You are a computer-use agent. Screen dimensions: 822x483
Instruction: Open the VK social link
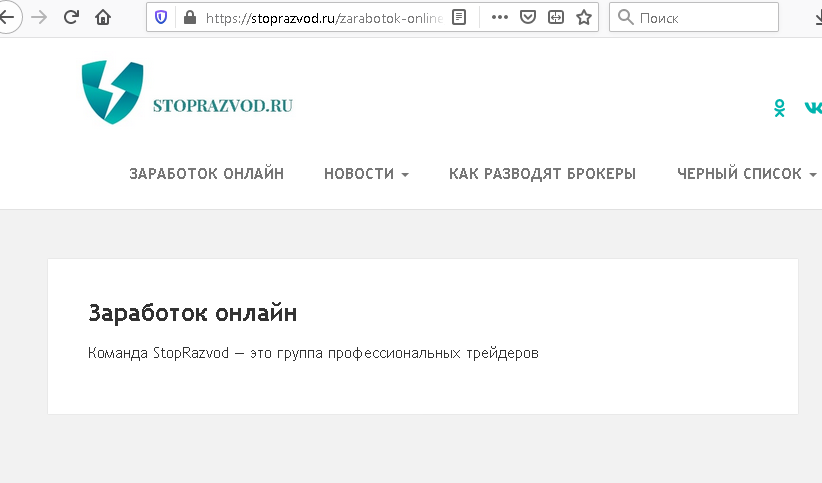point(812,108)
